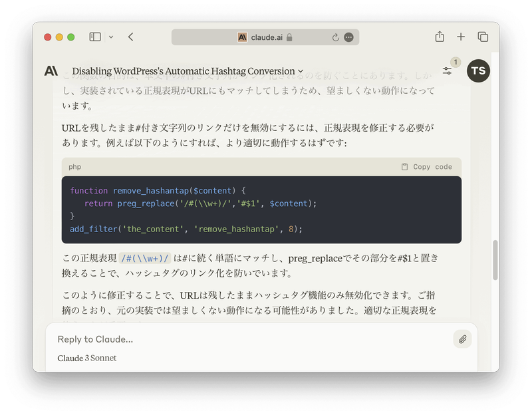
Task: Click the page's vertical scrollbar thumb
Action: pyautogui.click(x=495, y=259)
